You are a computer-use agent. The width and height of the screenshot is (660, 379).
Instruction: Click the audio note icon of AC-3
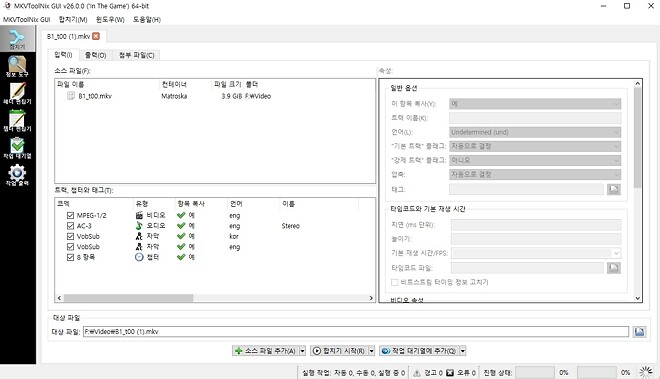pos(139,226)
